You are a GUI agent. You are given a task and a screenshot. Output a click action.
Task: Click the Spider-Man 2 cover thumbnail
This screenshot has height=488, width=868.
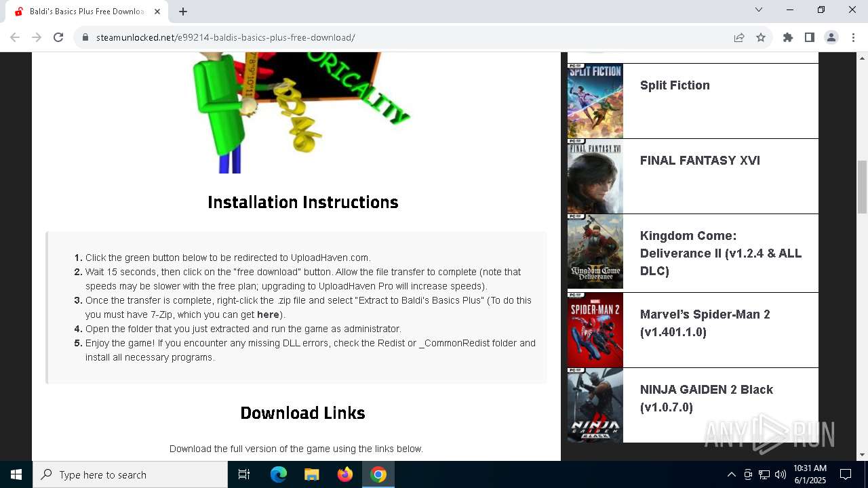[595, 330]
